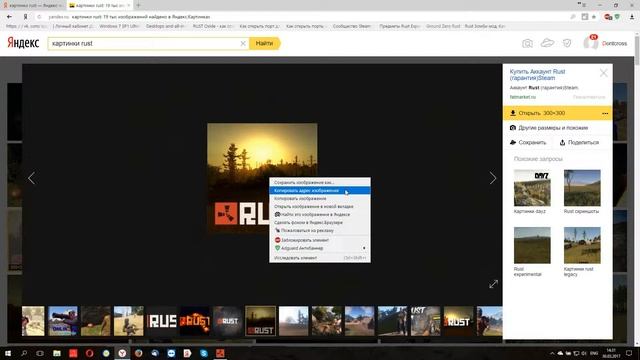Open the Windows Start menu
The height and width of the screenshot is (360, 640).
click(x=8, y=353)
